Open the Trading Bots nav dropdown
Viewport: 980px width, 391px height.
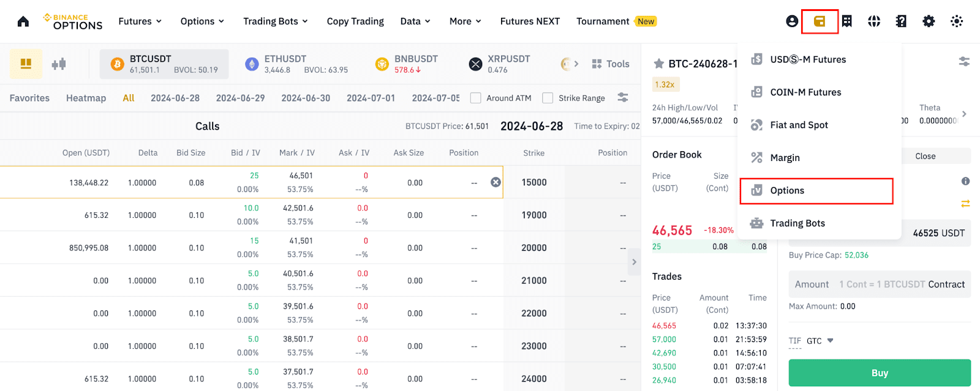pos(275,21)
